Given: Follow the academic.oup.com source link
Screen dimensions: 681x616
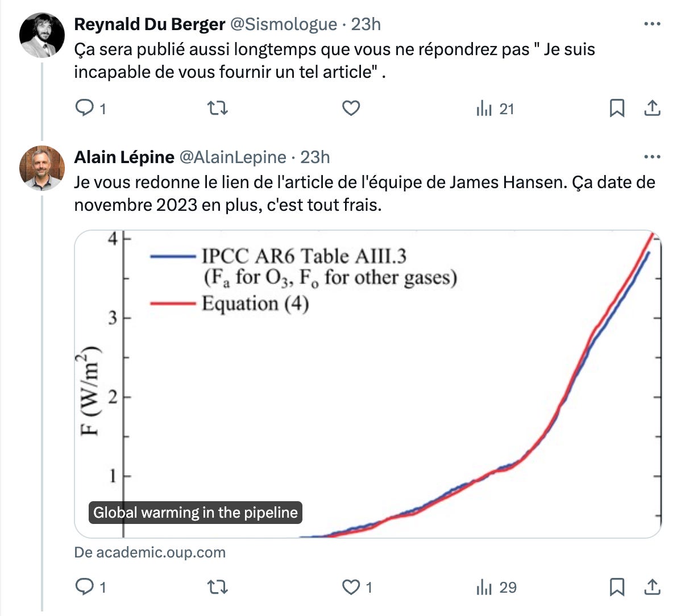Looking at the screenshot, I should (x=150, y=552).
